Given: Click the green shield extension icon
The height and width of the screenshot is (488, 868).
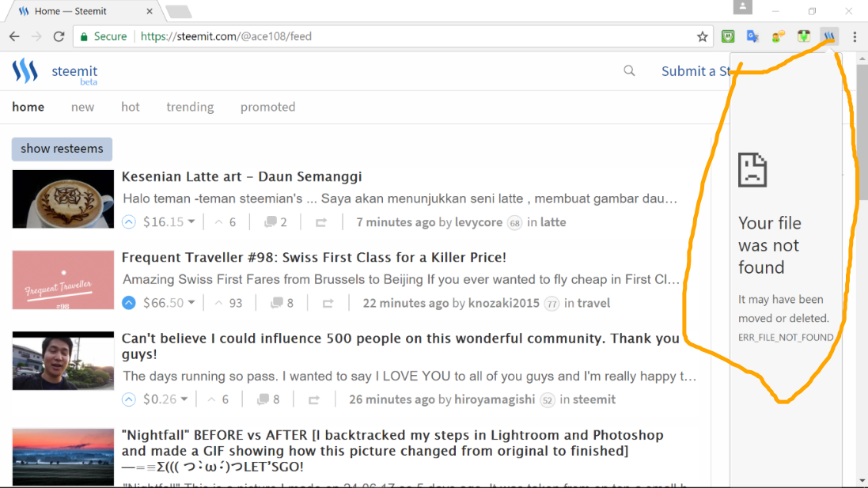Looking at the screenshot, I should 728,36.
